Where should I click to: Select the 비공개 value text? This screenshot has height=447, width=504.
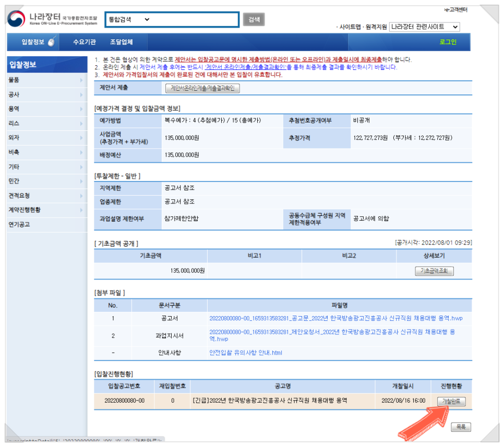(361, 120)
